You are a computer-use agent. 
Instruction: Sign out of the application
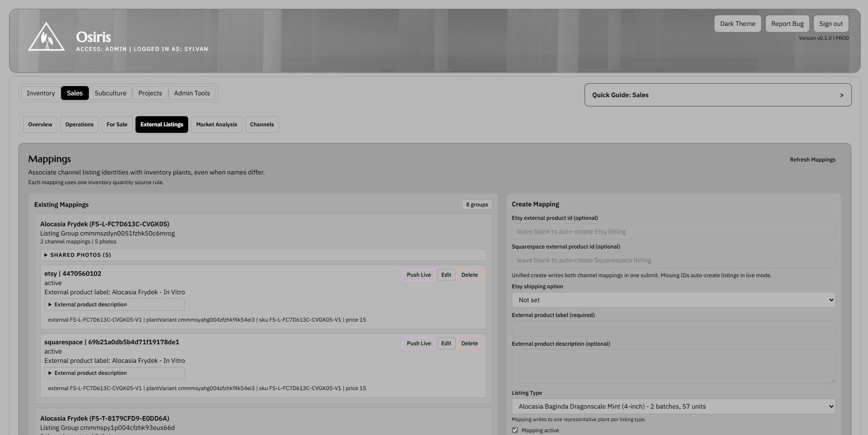pyautogui.click(x=831, y=23)
